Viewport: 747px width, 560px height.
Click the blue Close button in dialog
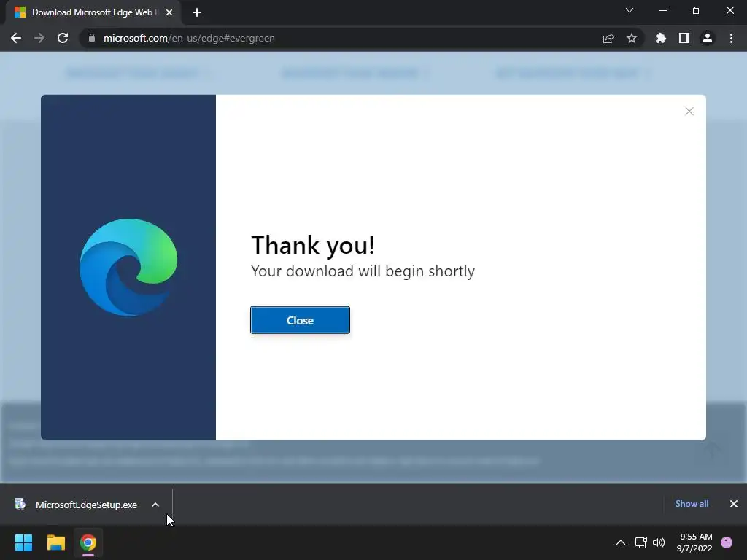[x=300, y=320]
